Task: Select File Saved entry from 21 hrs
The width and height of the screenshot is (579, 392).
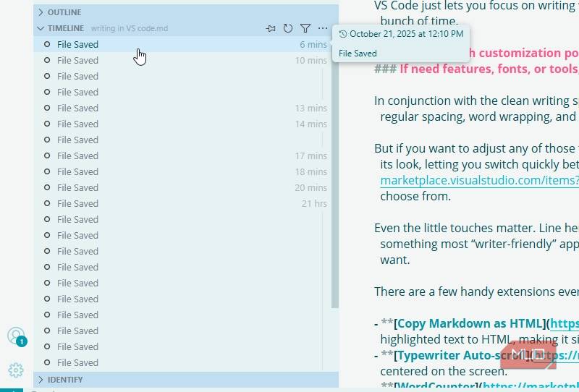Action: point(182,203)
